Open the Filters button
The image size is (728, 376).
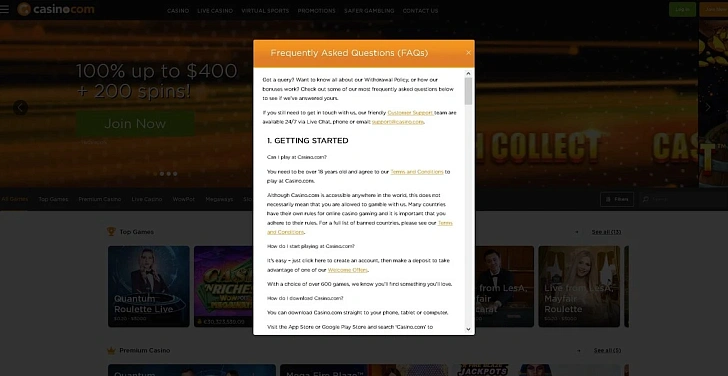point(617,199)
